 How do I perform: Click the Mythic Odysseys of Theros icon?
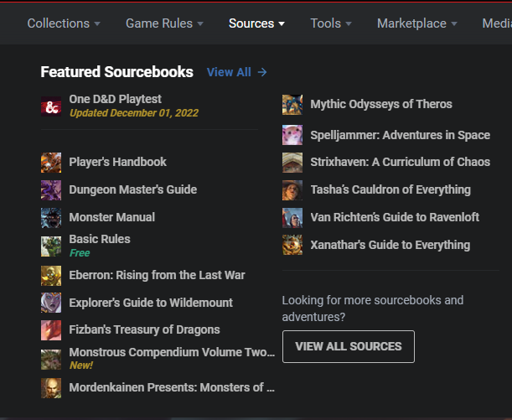(x=292, y=105)
